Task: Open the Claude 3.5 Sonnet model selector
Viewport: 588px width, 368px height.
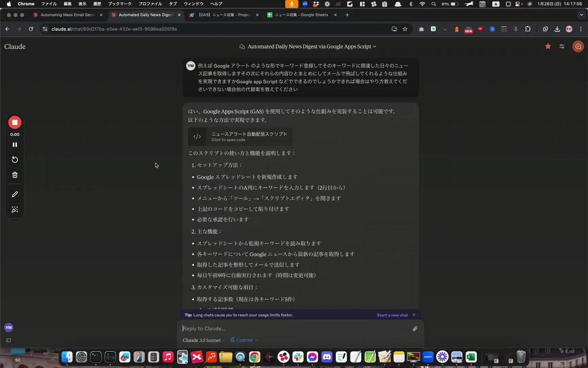Action: coord(204,340)
